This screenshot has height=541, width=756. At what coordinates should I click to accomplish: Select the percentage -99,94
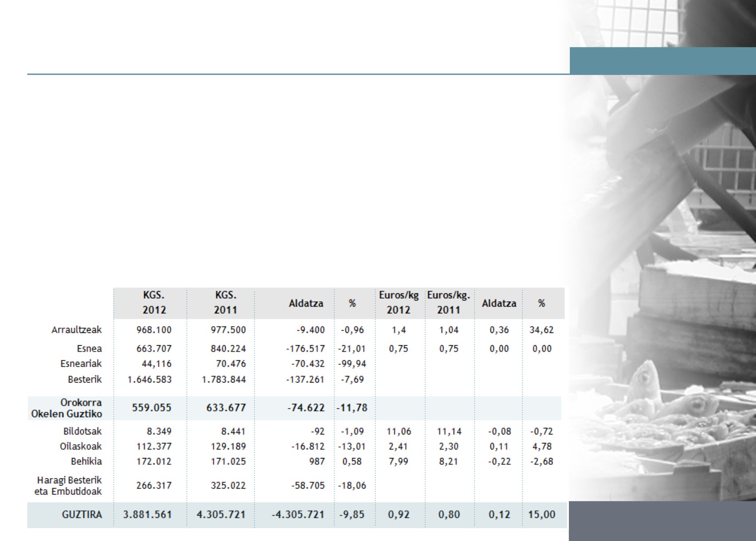point(352,363)
